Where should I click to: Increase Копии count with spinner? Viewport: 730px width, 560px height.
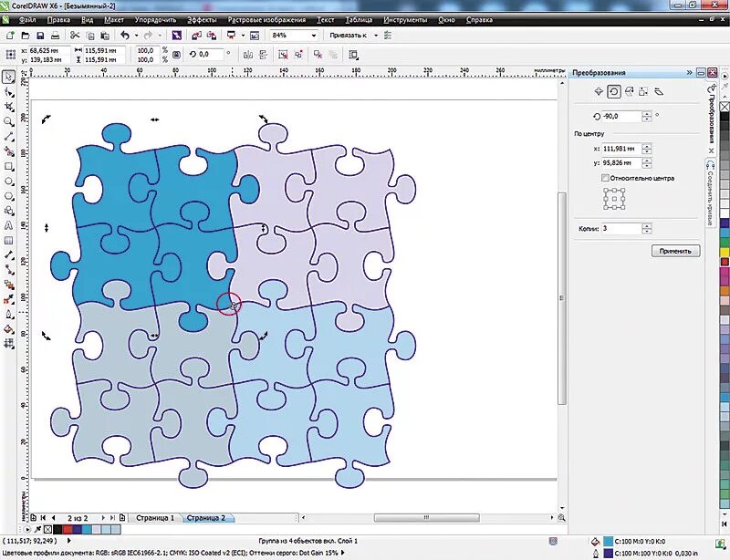(x=647, y=226)
